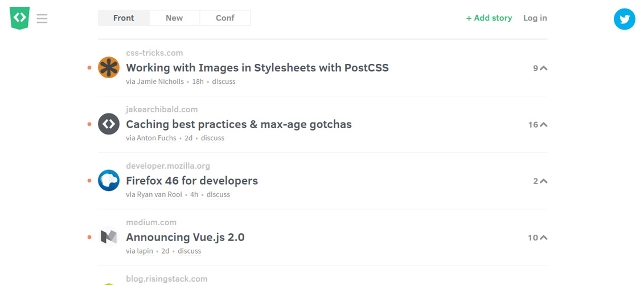644x285 pixels.
Task: Click the Add story link
Action: point(489,18)
